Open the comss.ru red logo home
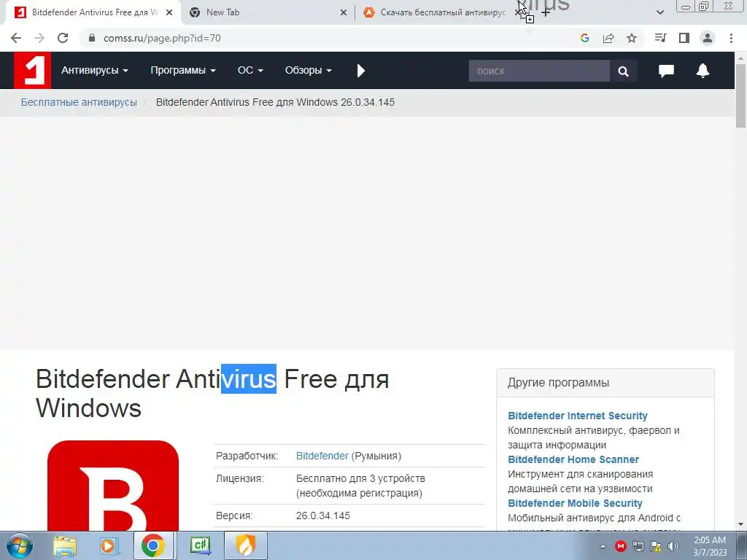Image resolution: width=747 pixels, height=560 pixels. point(32,70)
